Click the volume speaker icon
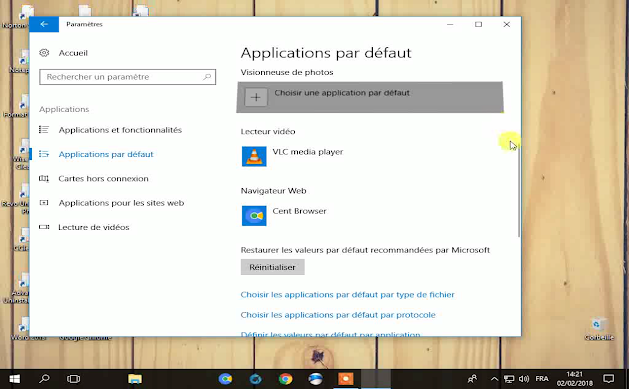Viewport: 629px width, 389px height. (524, 379)
